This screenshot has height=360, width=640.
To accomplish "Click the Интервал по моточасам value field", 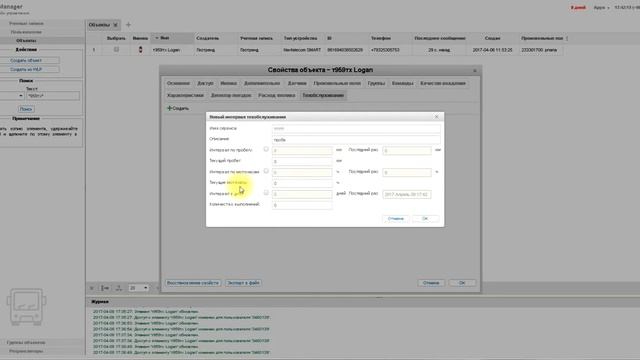I will point(302,172).
